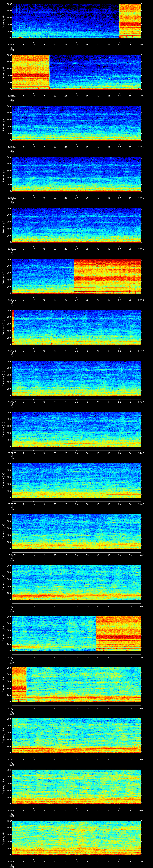153x868 pixels.
Task: Click the 20:30:00 start time label
Action: point(12,861)
